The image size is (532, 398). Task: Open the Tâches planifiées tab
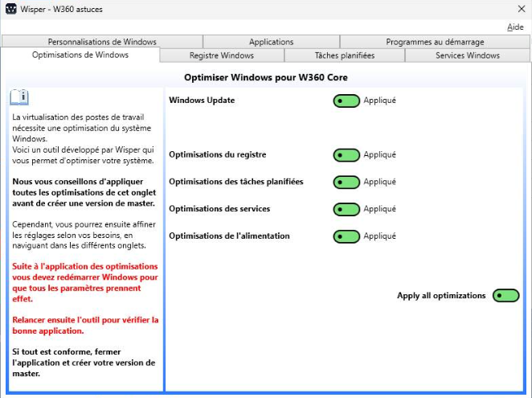(x=345, y=55)
